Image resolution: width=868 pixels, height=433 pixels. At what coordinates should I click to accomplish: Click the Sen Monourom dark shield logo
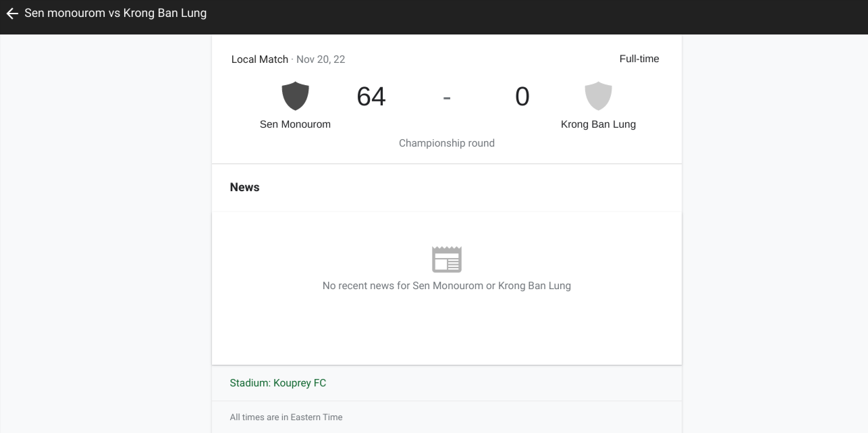point(295,96)
